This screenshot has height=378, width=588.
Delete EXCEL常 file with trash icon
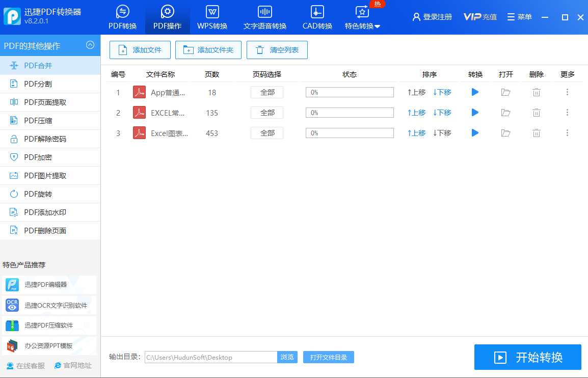click(x=536, y=113)
